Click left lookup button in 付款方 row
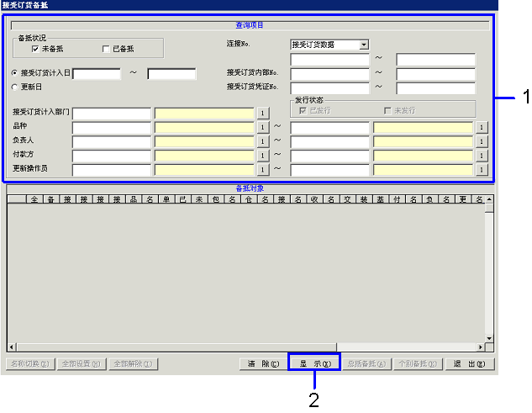This screenshot has height=413, width=532. 261,156
